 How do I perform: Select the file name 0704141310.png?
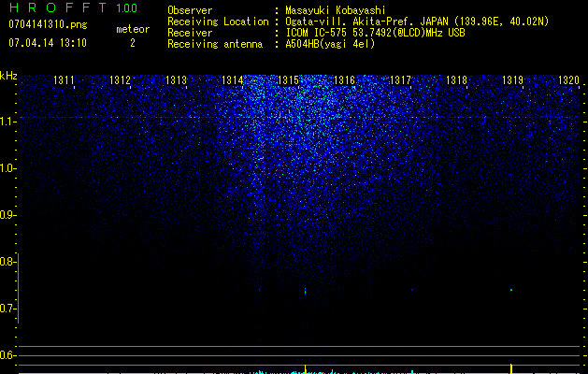click(x=48, y=24)
